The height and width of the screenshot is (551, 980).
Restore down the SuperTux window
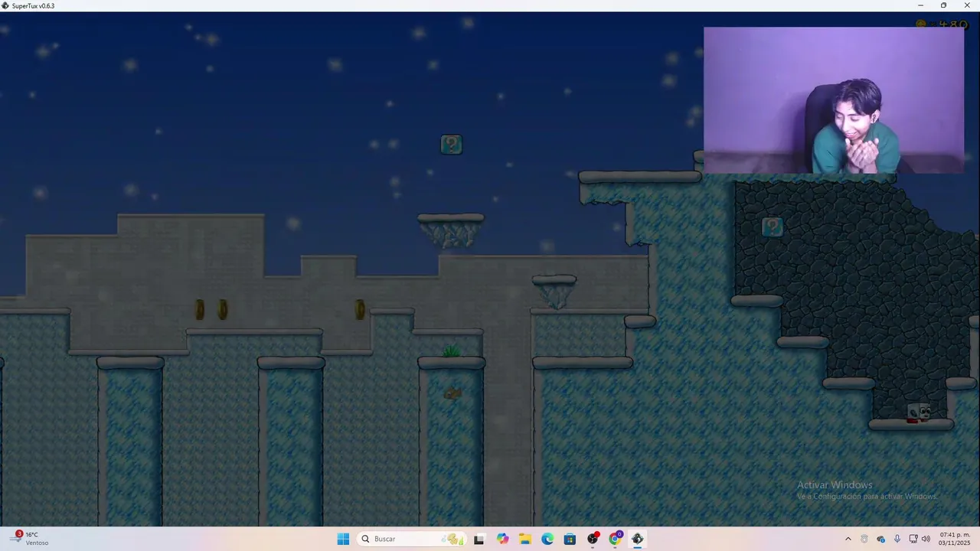943,5
